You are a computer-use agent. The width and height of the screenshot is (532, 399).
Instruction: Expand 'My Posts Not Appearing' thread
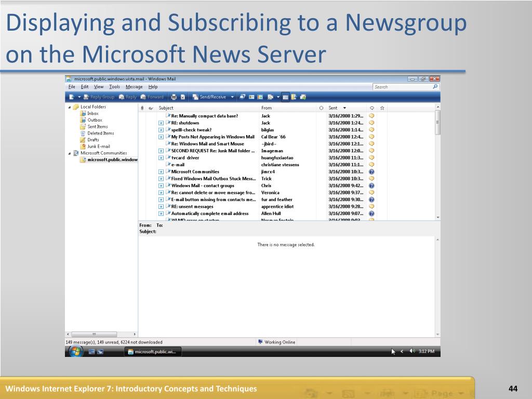click(161, 137)
